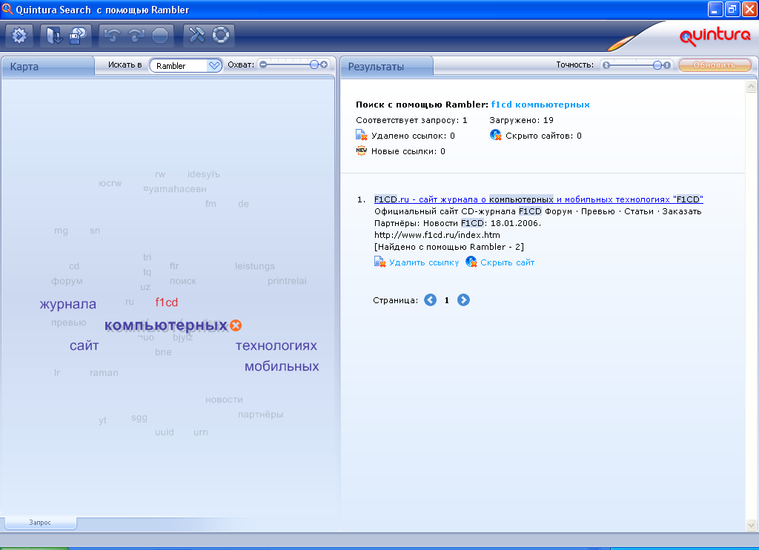Click the Скрыто сайтов globe icon in summary

(x=496, y=135)
